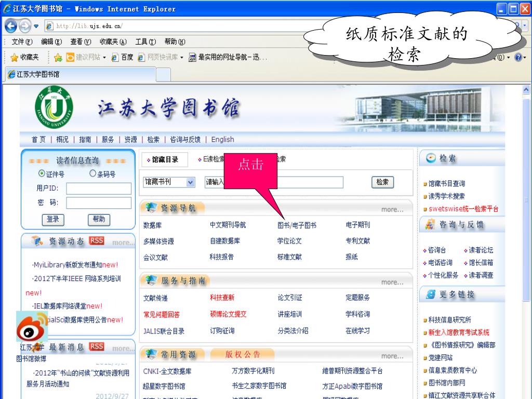Click more... in 资源导航 header
The width and height of the screenshot is (532, 399).
point(392,210)
